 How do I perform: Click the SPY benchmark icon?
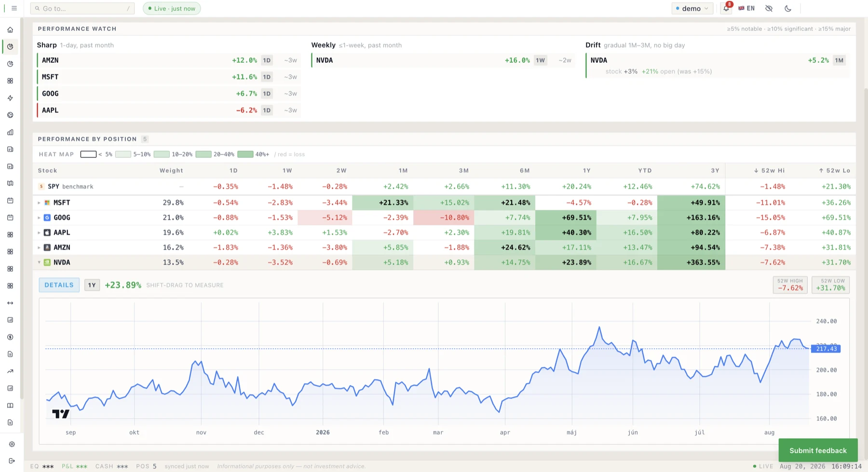click(41, 186)
